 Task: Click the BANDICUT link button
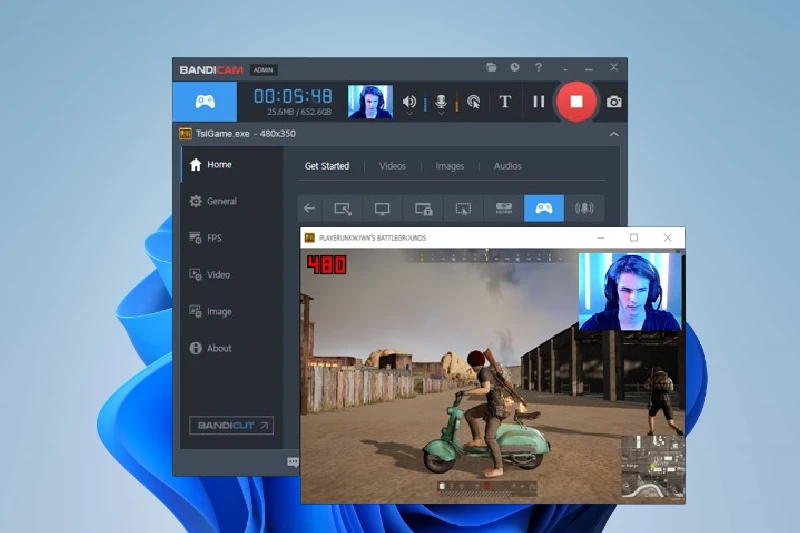232,425
